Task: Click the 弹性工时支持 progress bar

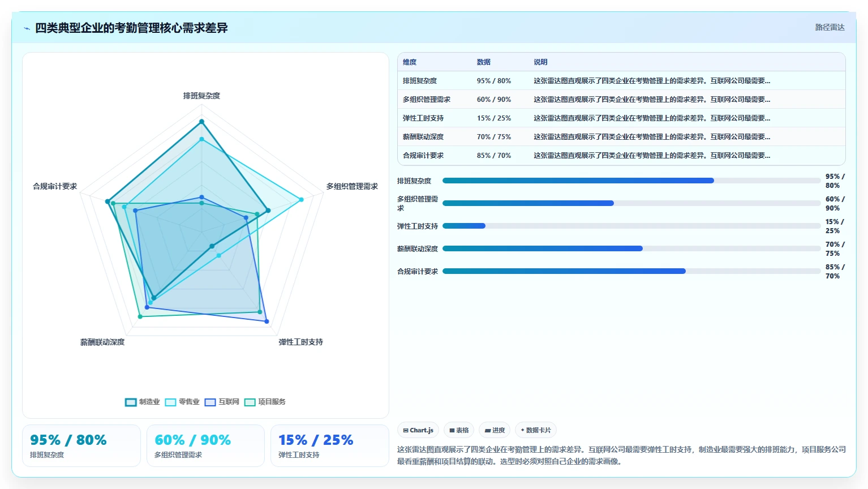Action: pos(631,226)
